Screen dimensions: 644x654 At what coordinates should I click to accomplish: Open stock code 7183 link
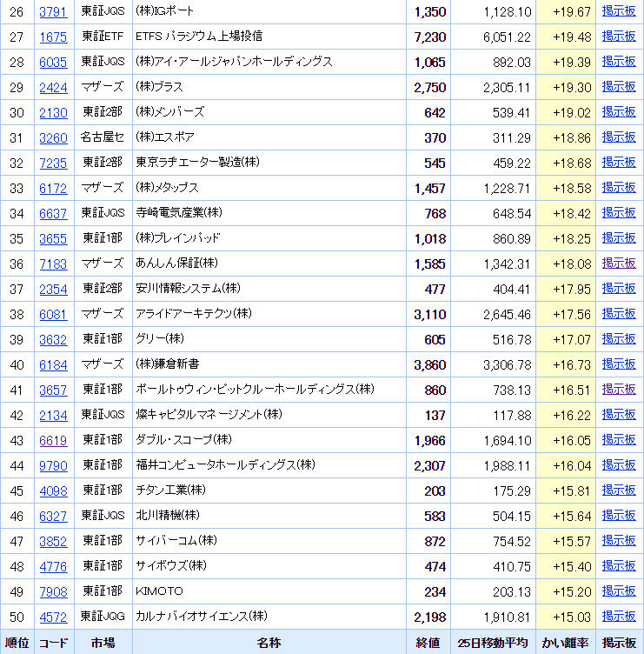point(53,264)
